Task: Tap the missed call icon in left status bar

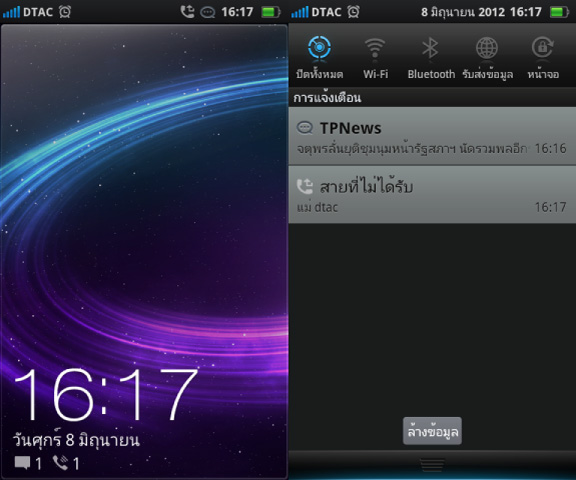Action: coord(187,12)
